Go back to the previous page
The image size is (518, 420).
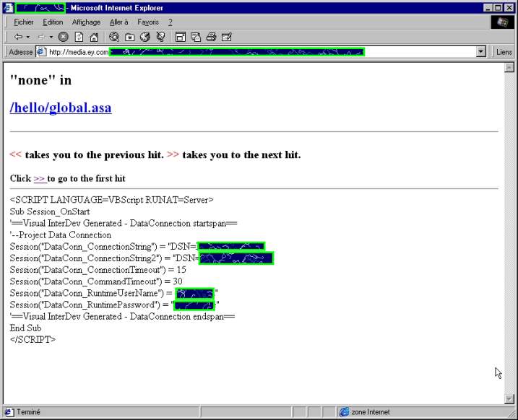[x=19, y=37]
